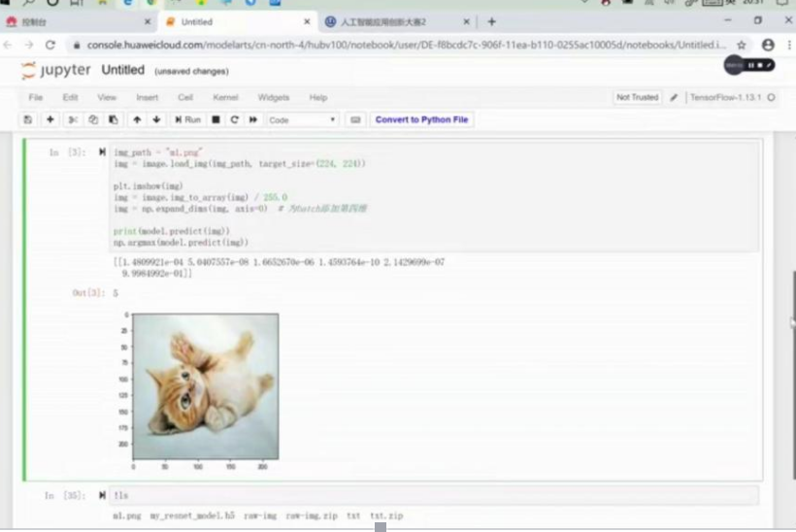Insert a new cell with the plus icon

point(50,119)
